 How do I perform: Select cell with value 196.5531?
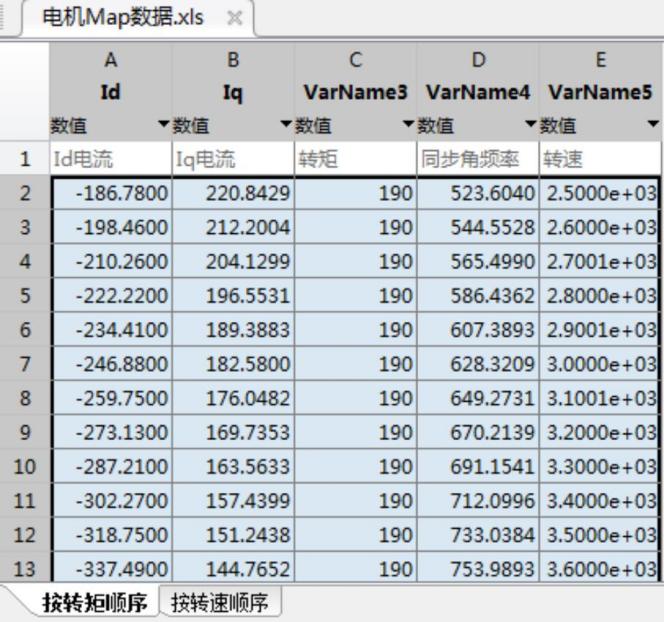point(233,296)
